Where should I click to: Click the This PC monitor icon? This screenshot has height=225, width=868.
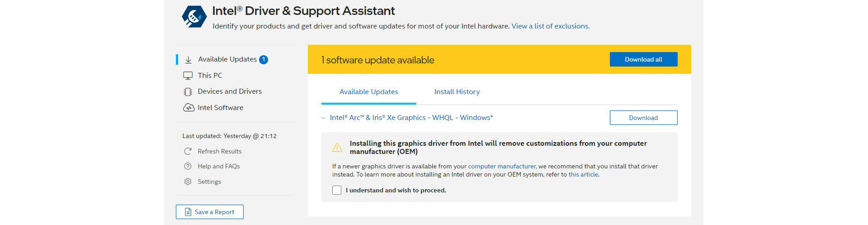pos(188,76)
